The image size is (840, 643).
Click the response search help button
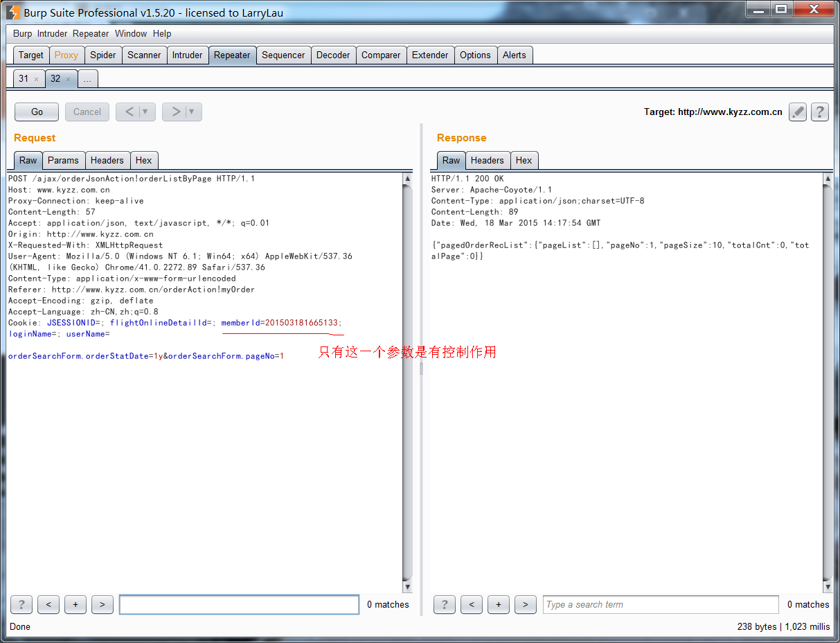(445, 605)
